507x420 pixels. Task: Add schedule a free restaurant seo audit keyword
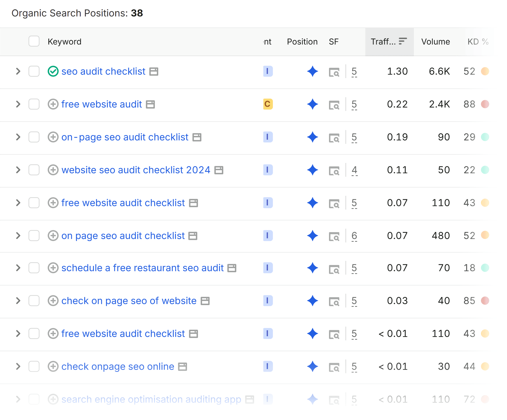point(53,268)
